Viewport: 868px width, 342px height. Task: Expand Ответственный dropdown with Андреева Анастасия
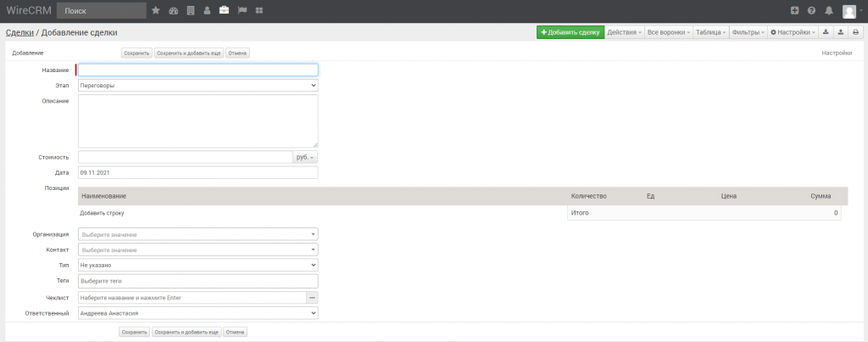tap(198, 313)
